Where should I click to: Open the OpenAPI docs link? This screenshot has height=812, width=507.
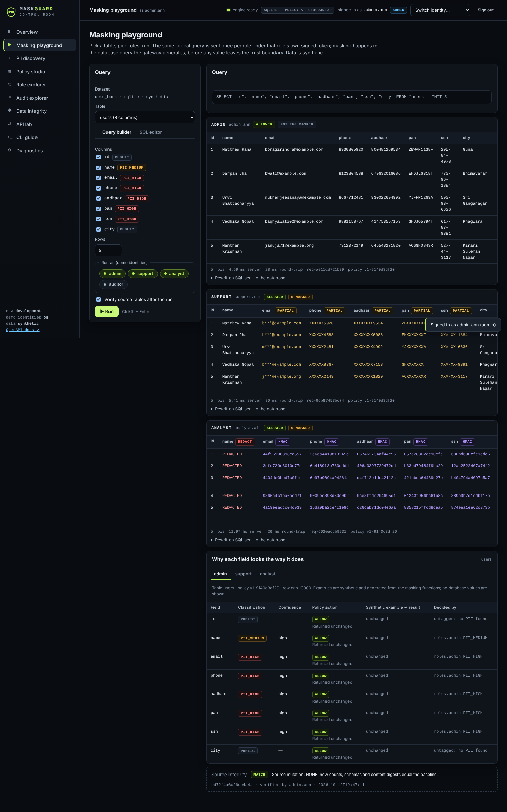[23, 330]
